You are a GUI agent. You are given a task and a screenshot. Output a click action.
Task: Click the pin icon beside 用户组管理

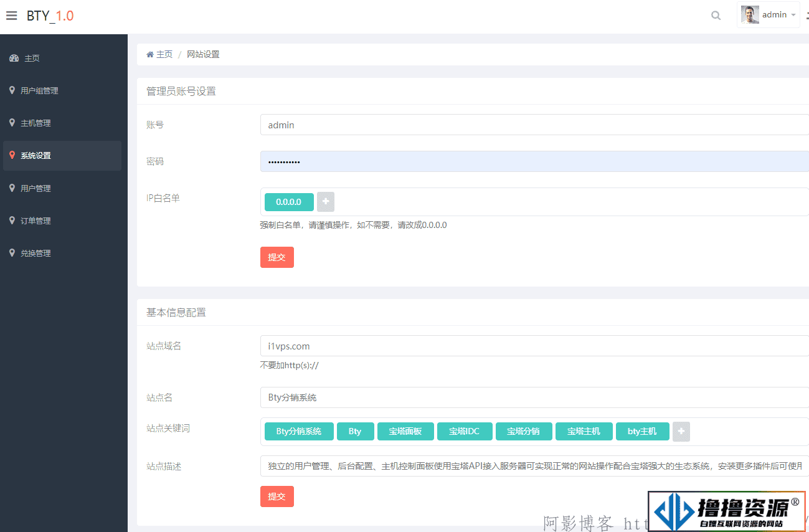[12, 90]
